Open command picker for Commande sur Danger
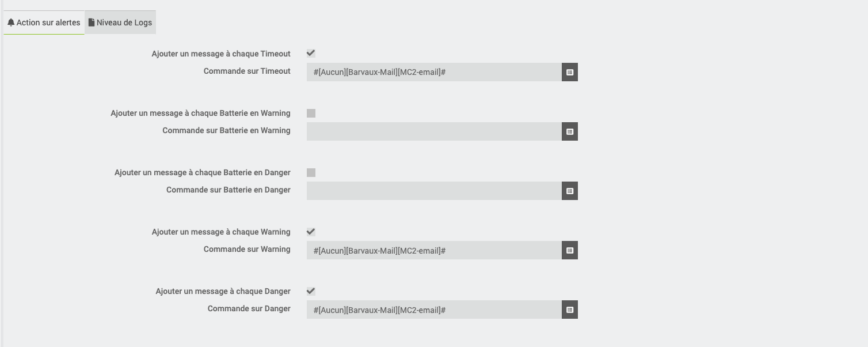Screen dimensions: 868x347 (570, 310)
